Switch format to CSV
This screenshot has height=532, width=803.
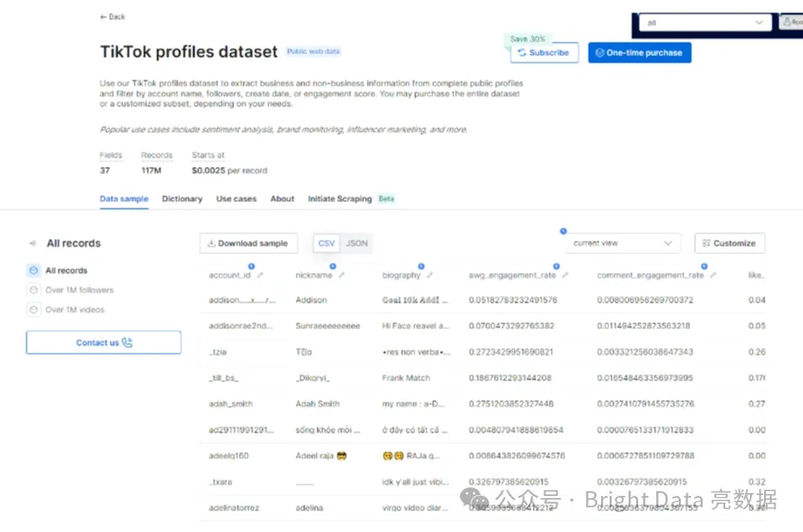(326, 243)
